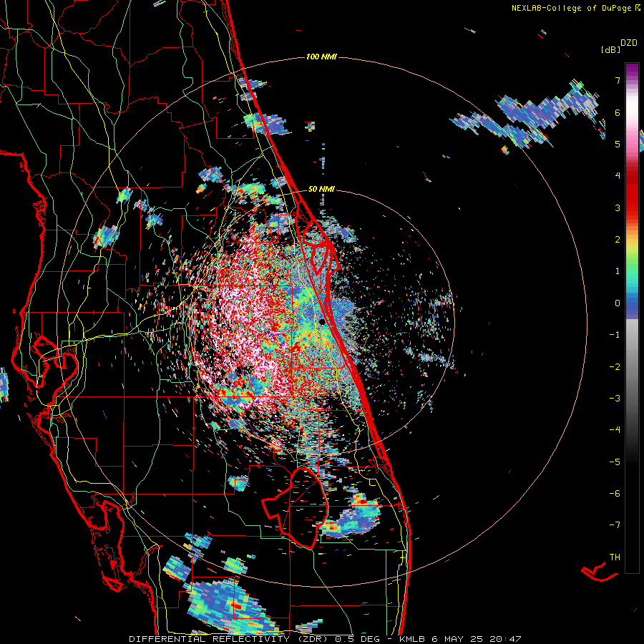The height and width of the screenshot is (644, 644).
Task: Click the 0 dB value on color scale
Action: pos(618,303)
